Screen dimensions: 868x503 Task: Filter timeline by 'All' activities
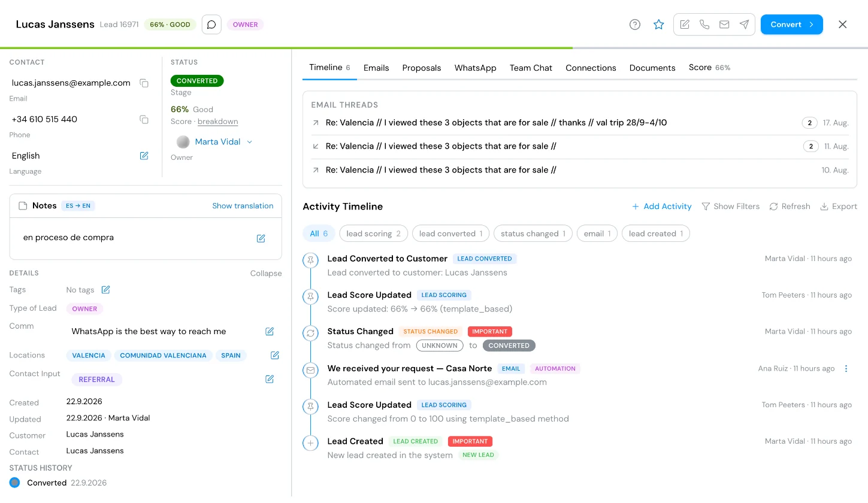click(x=319, y=234)
